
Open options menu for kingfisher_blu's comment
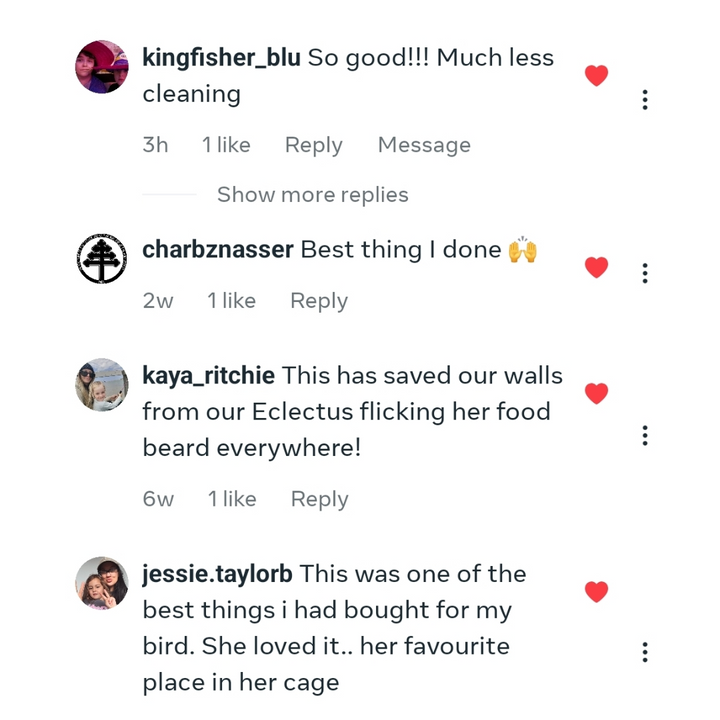coord(645,100)
